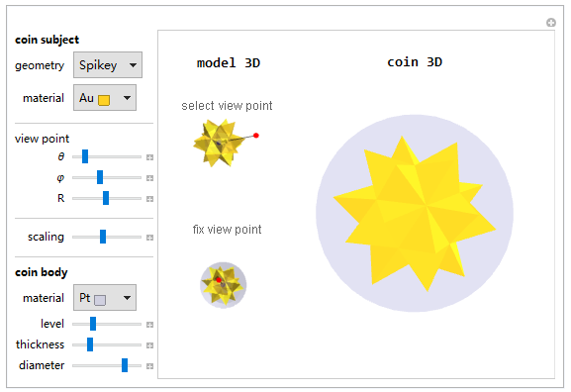This screenshot has width=571, height=392.
Task: Expand the φ slider controls plus icon
Action: (149, 178)
